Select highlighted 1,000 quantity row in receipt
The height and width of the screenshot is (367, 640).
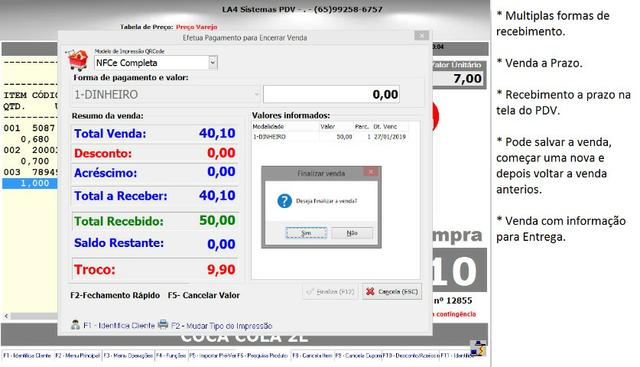30,183
